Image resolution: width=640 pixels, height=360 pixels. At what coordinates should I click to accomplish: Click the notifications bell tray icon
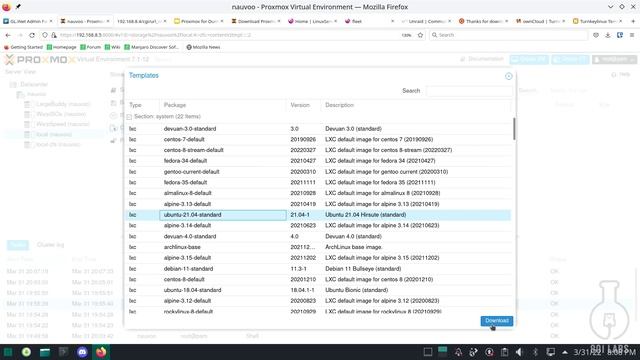pos(458,352)
